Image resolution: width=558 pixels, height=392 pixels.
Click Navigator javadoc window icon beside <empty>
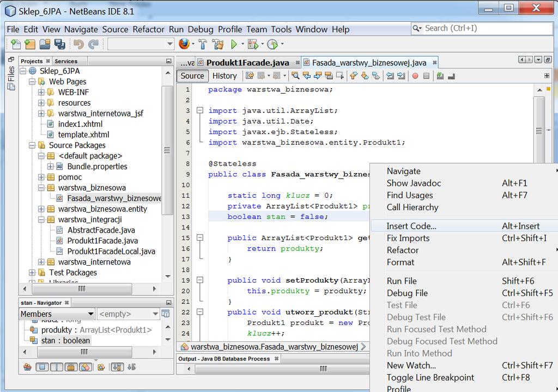pyautogui.click(x=166, y=314)
